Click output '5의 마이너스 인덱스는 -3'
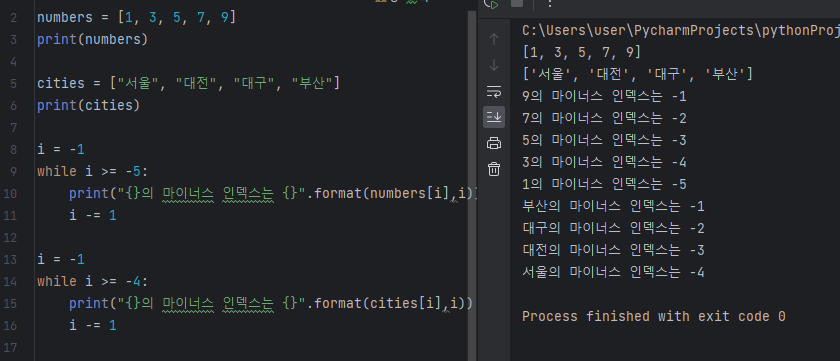 (x=604, y=140)
